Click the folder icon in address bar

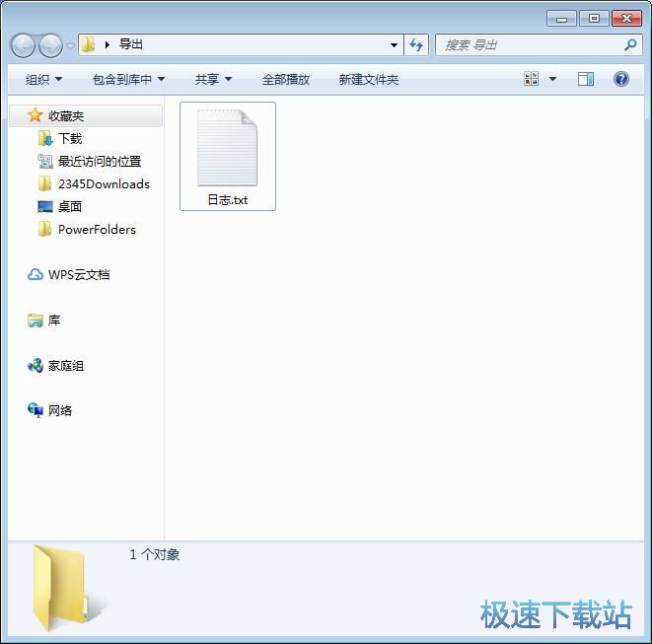tap(88, 44)
